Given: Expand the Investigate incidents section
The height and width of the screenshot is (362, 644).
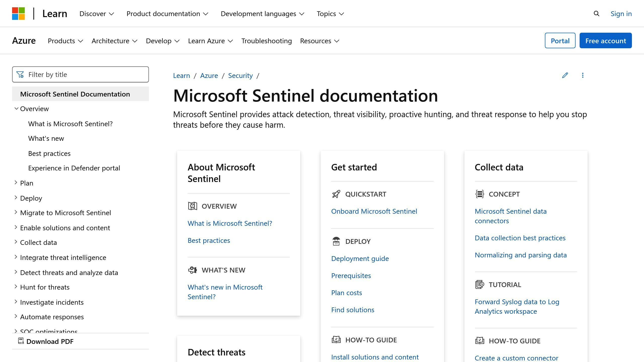Looking at the screenshot, I should coord(16,302).
